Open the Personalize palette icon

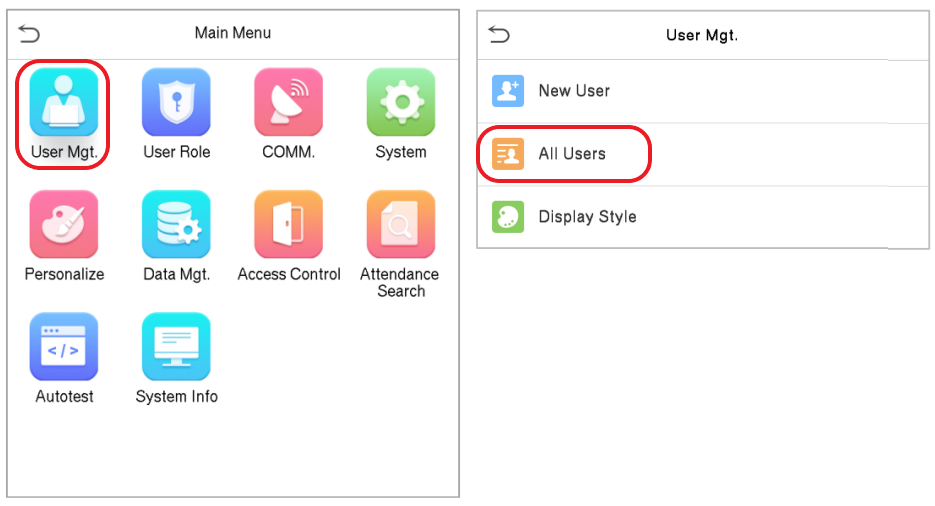(x=64, y=224)
